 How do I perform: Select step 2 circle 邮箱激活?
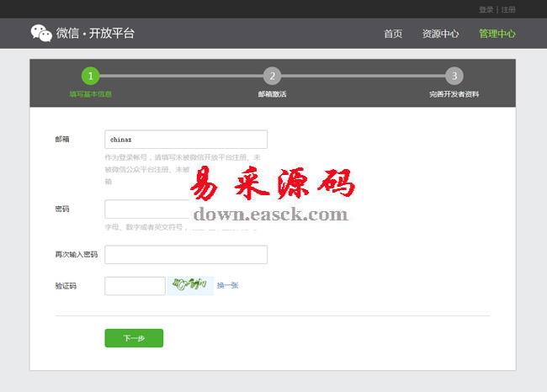point(273,76)
